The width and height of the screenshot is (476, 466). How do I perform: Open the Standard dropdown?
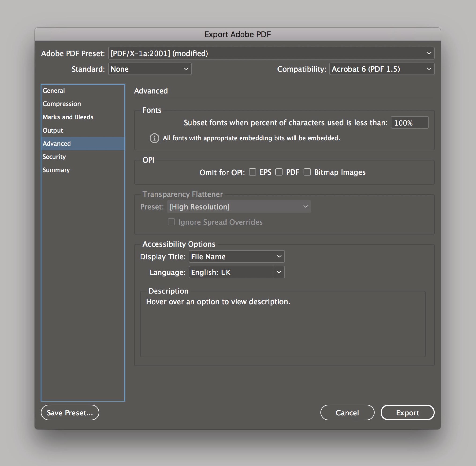click(150, 69)
